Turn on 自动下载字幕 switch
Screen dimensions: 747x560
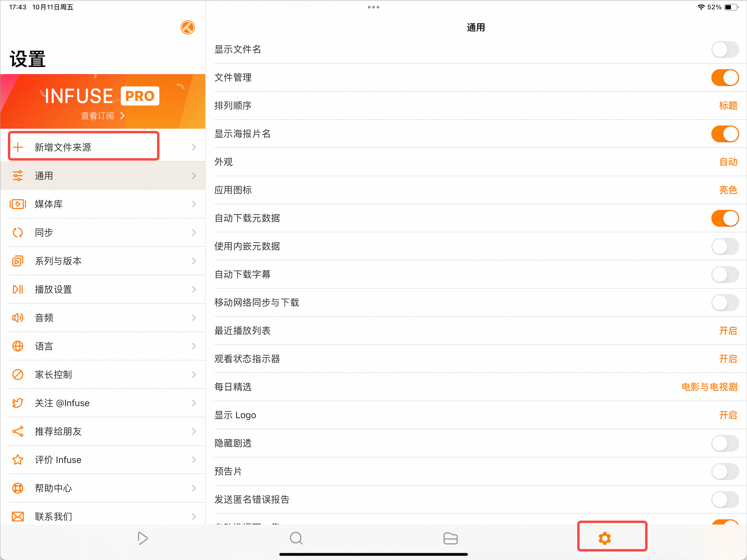point(725,275)
